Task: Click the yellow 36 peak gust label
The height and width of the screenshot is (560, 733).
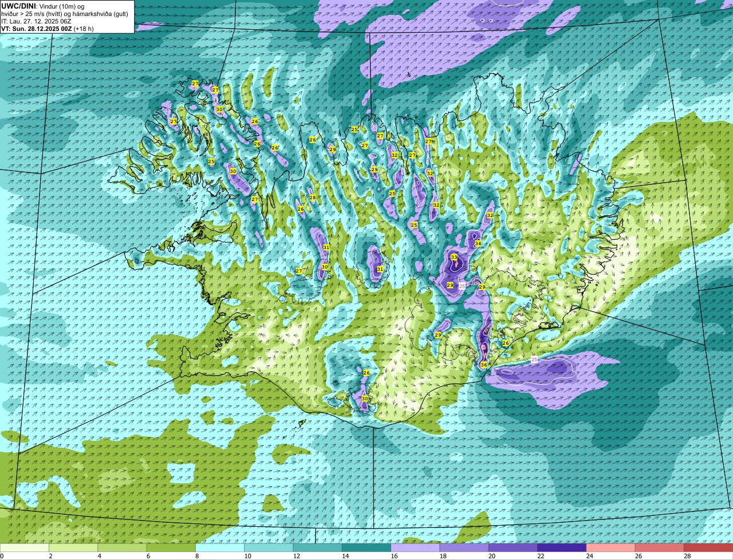Action: point(484,365)
